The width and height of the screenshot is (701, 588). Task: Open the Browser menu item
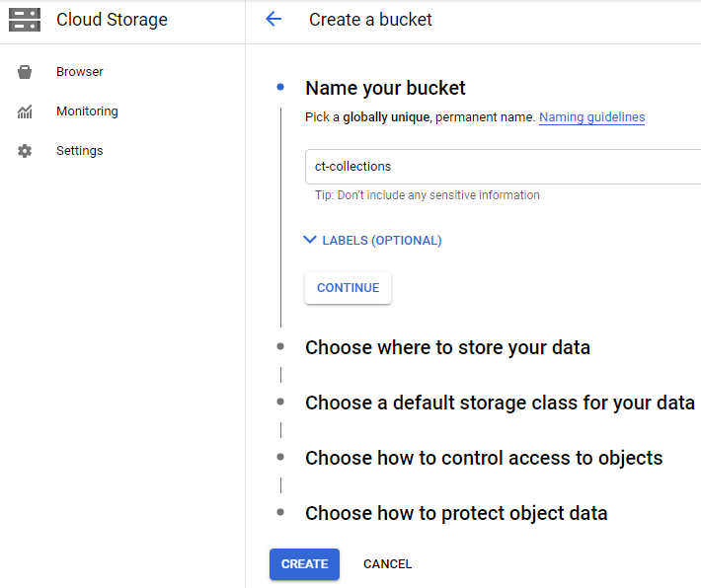(x=80, y=72)
